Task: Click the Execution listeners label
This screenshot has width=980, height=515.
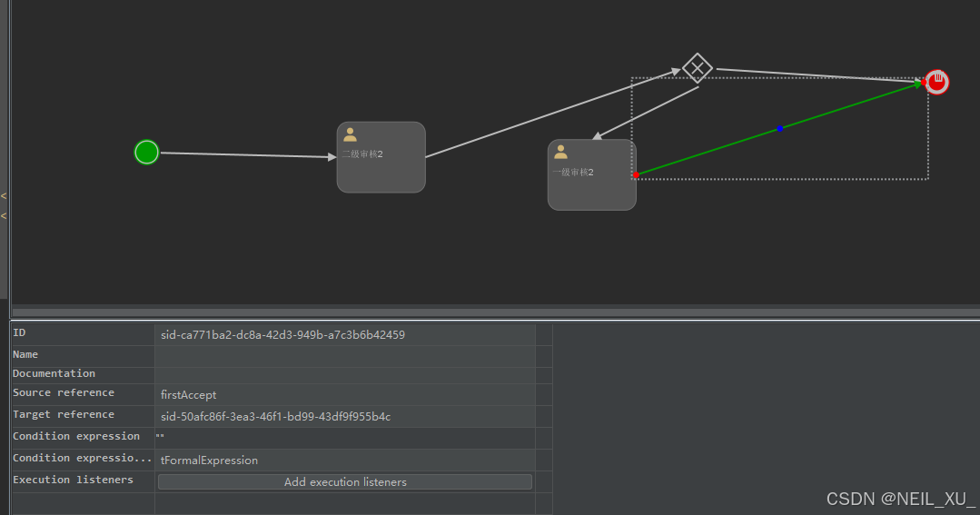Action: tap(74, 480)
